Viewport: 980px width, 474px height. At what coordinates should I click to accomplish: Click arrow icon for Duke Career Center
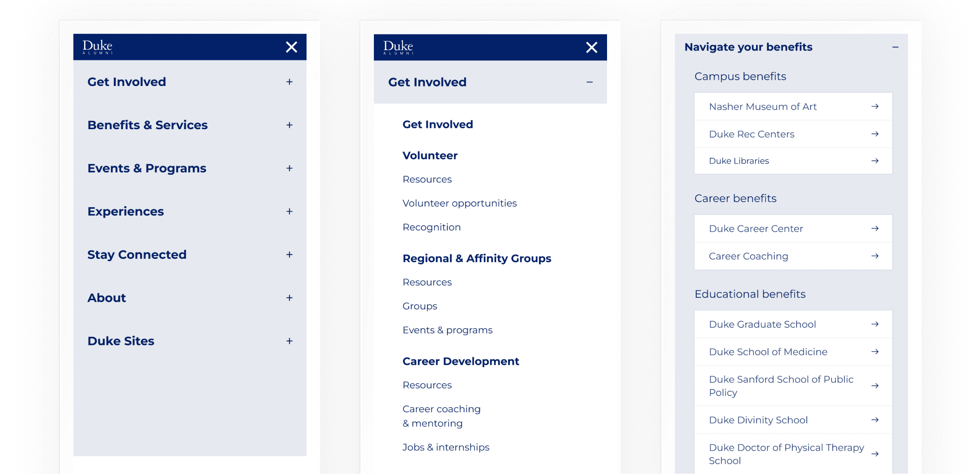tap(875, 228)
